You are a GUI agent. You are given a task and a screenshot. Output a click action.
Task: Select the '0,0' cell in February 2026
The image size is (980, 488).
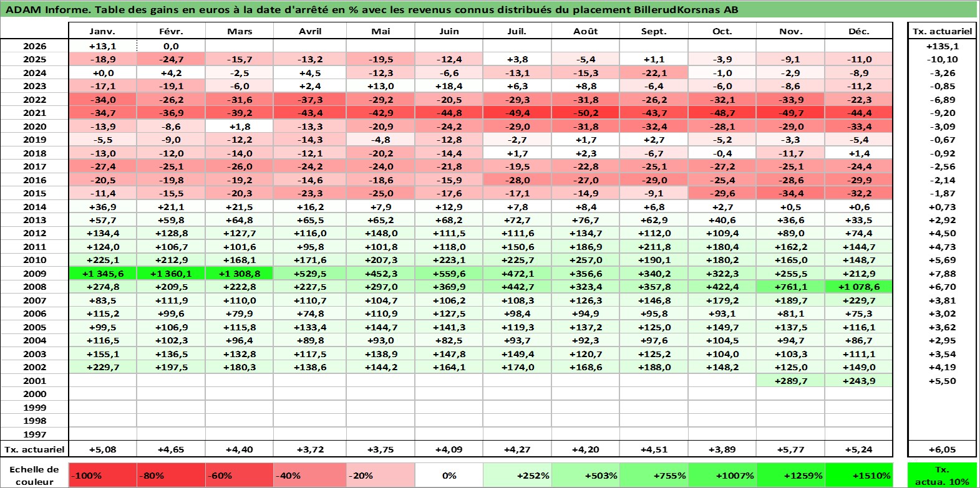click(x=171, y=46)
